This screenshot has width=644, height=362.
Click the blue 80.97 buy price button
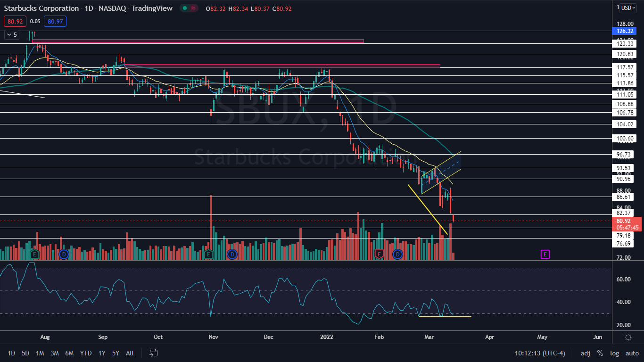55,21
